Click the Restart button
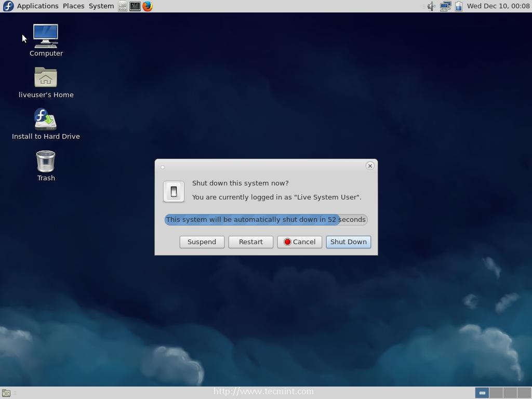The width and height of the screenshot is (532, 399). 251,242
